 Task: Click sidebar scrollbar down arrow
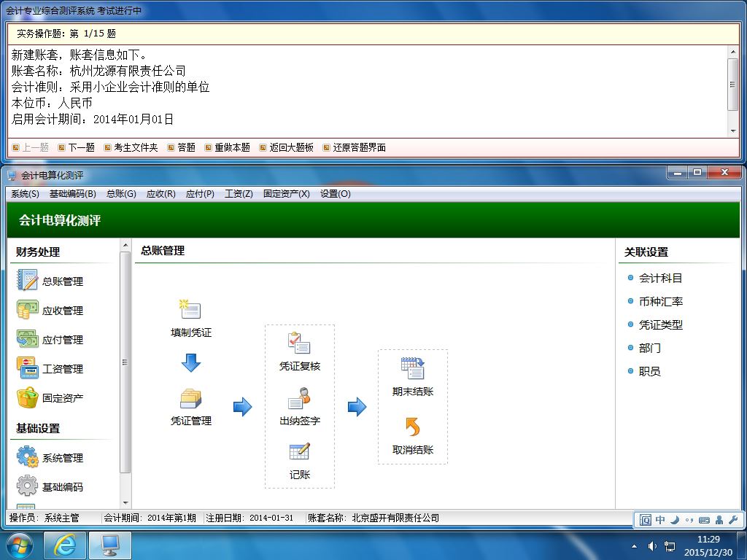tap(125, 503)
